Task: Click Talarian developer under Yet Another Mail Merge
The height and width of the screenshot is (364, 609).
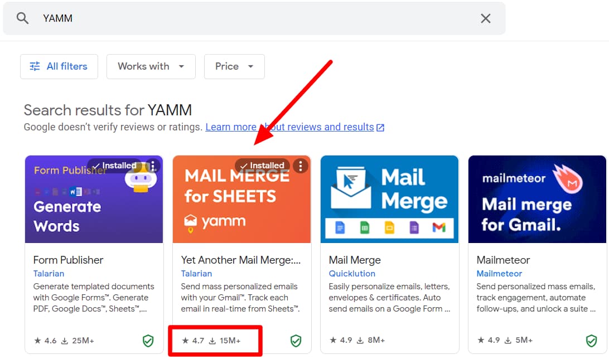Action: (196, 274)
